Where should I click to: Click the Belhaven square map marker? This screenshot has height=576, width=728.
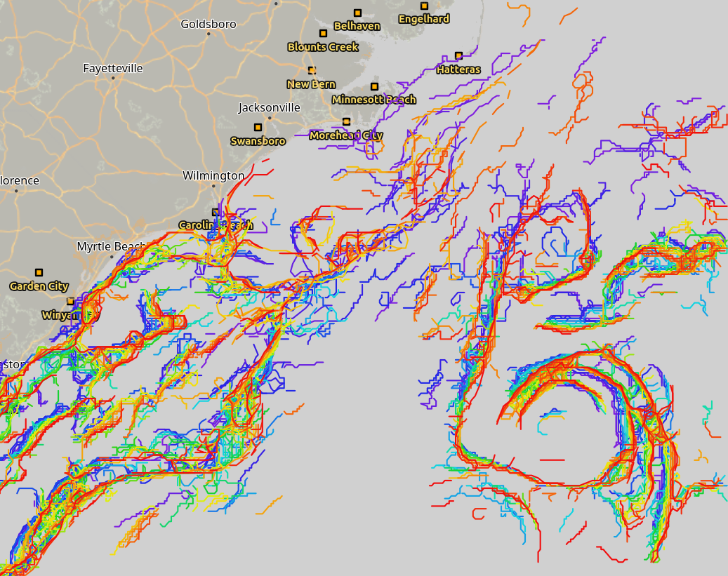(x=357, y=13)
